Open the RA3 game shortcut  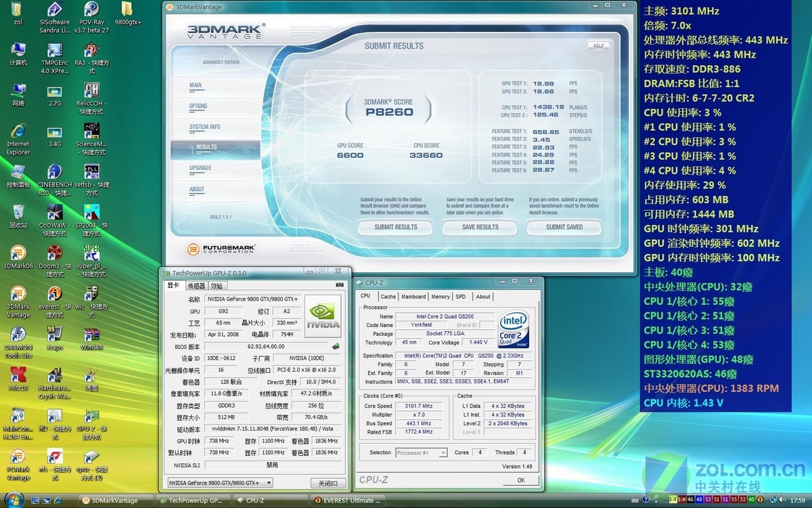click(91, 58)
